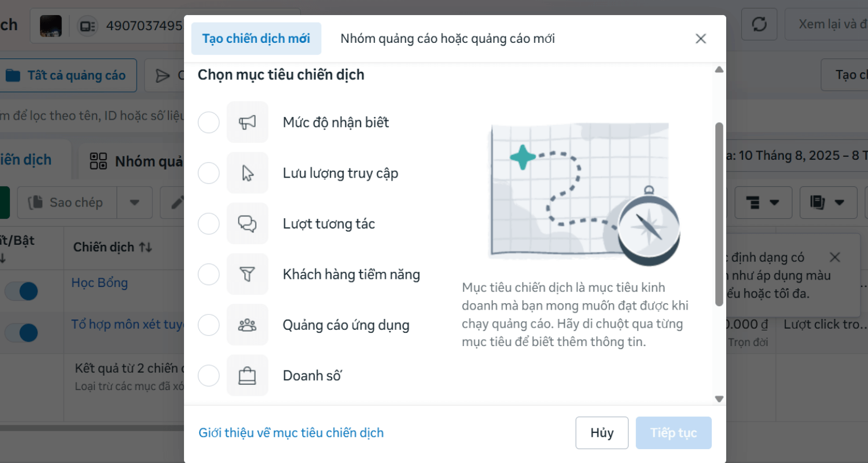The image size is (868, 463).
Task: Toggle off the Học Bổng campaign switch
Action: click(x=21, y=291)
